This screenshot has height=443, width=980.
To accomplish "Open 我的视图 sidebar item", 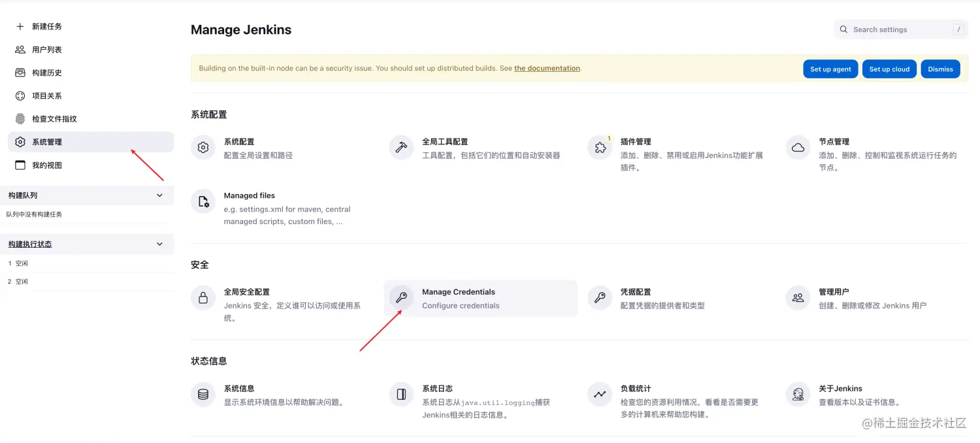I will point(91,165).
